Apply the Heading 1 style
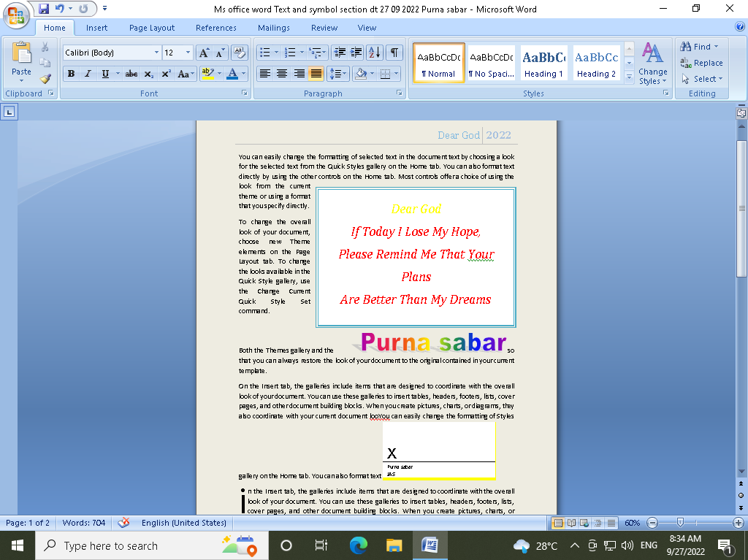The height and width of the screenshot is (560, 748). coord(543,63)
